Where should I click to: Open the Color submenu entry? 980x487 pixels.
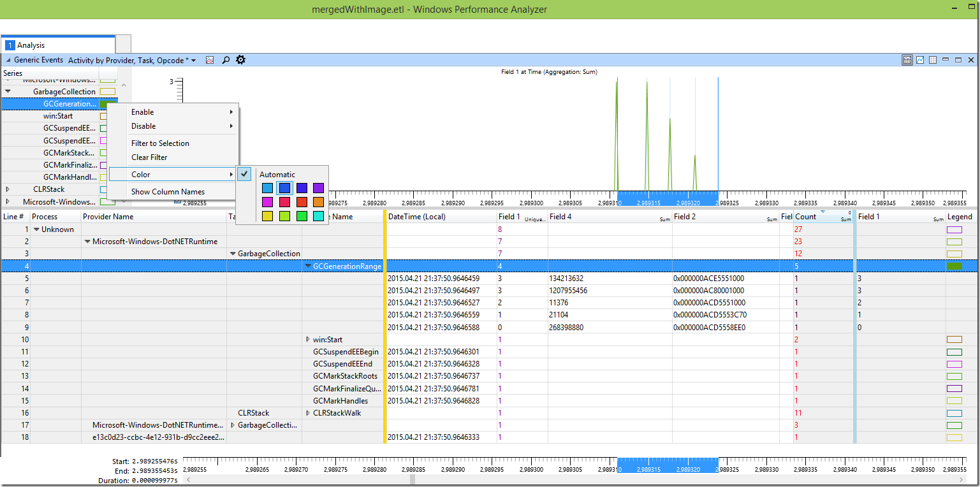173,175
